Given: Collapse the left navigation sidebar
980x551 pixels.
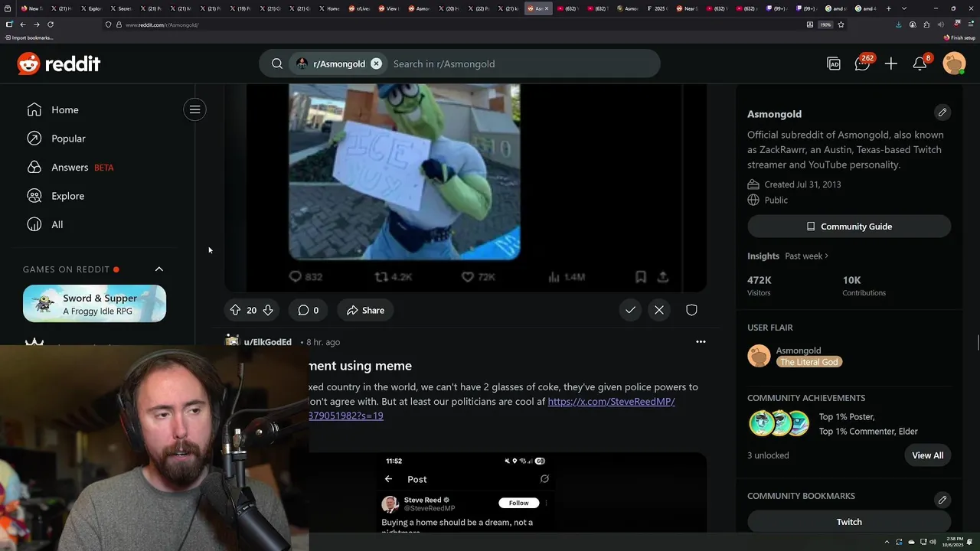Looking at the screenshot, I should [194, 109].
